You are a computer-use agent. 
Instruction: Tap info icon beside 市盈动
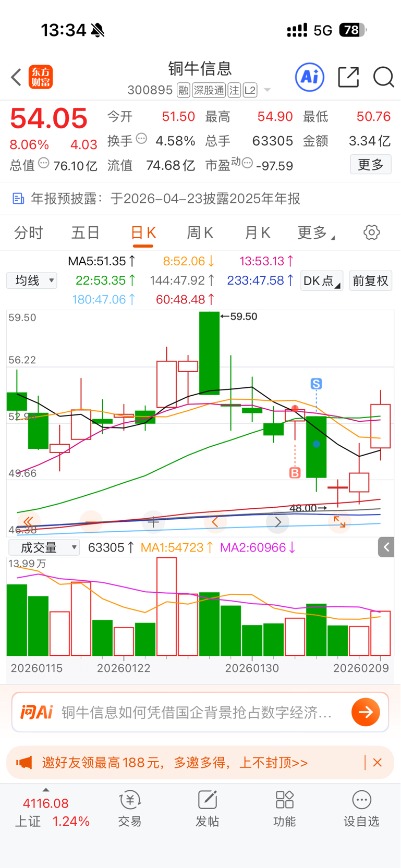[x=247, y=163]
